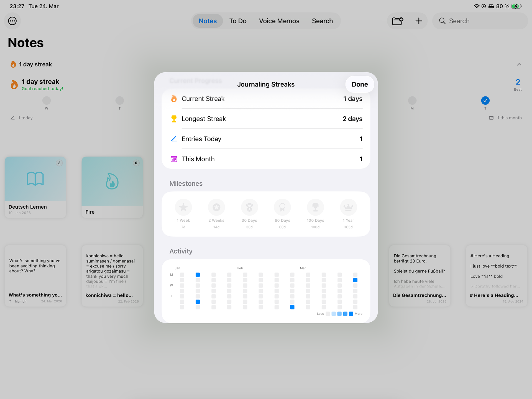Tap the 1 Week star milestone badge

pyautogui.click(x=183, y=207)
